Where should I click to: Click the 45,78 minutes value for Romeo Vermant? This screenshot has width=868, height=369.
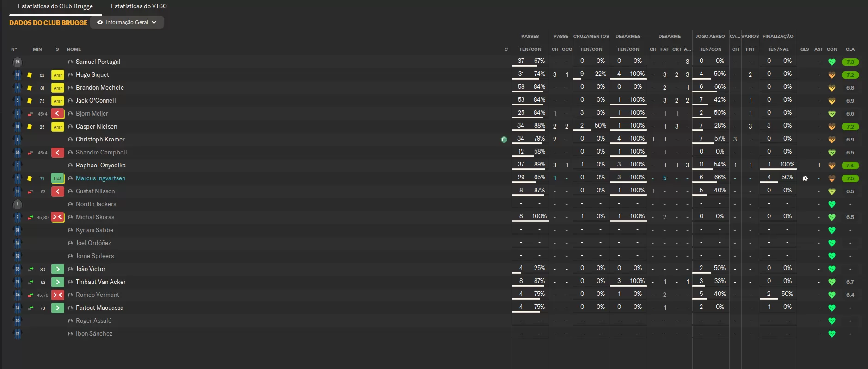(x=43, y=295)
